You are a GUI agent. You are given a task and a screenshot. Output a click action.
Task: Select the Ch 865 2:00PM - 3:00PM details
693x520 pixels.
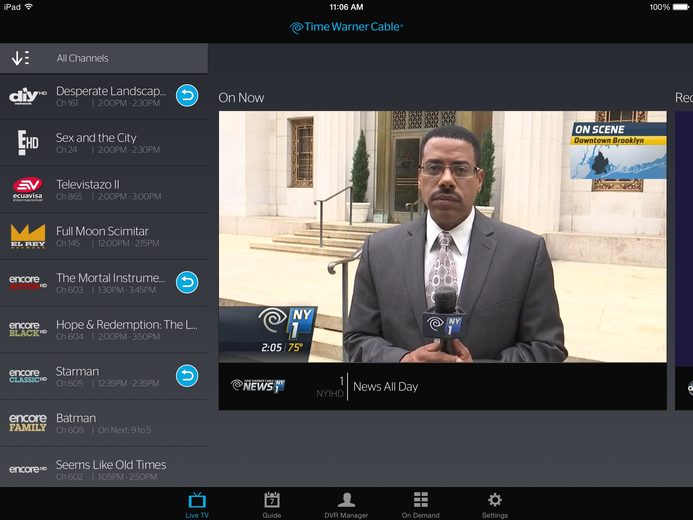[108, 197]
